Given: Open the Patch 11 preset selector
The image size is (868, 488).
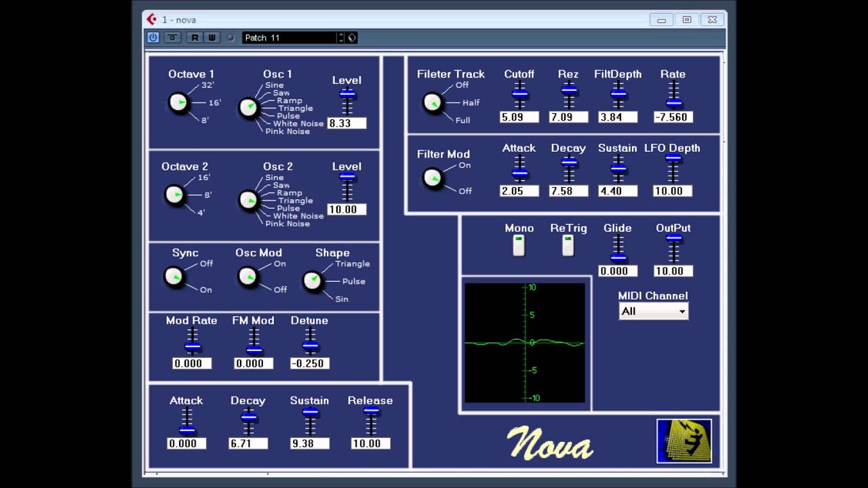Looking at the screenshot, I should [x=290, y=37].
